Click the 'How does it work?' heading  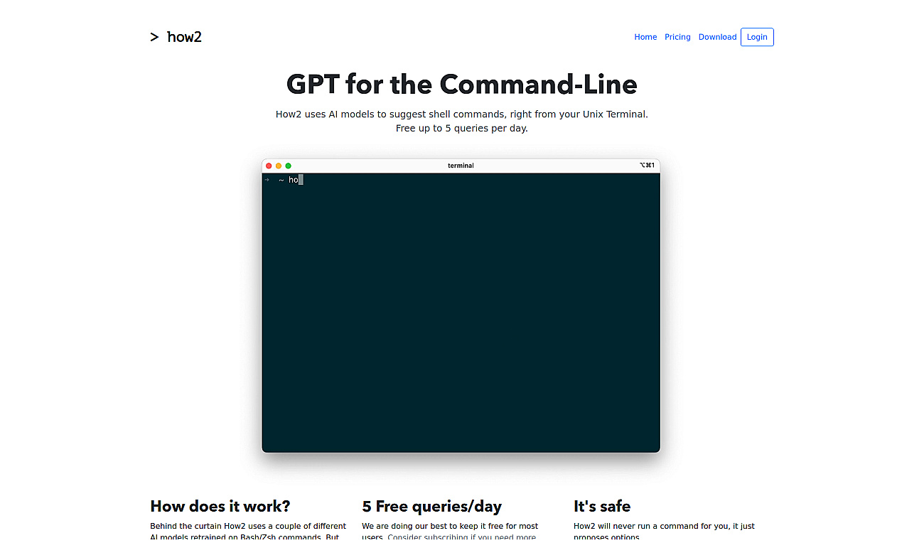[x=220, y=507]
